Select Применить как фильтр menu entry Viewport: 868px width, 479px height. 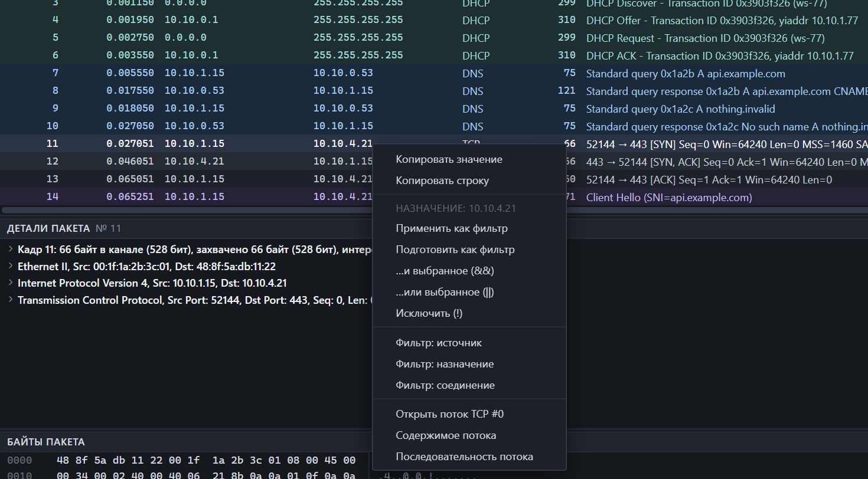point(469,228)
